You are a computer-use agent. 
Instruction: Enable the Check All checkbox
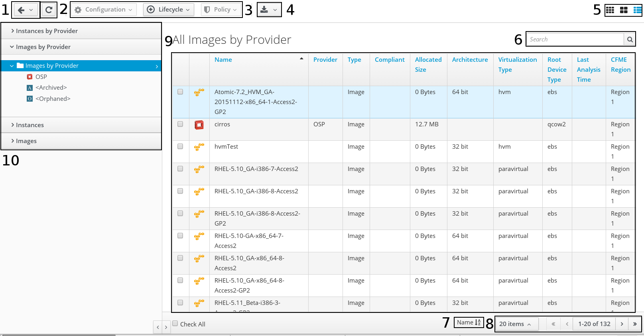175,324
